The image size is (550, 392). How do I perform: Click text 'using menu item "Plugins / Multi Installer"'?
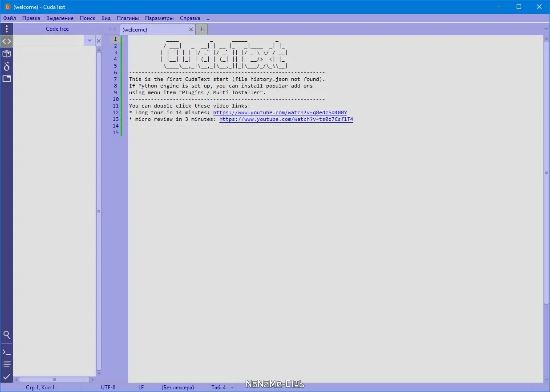(x=196, y=92)
